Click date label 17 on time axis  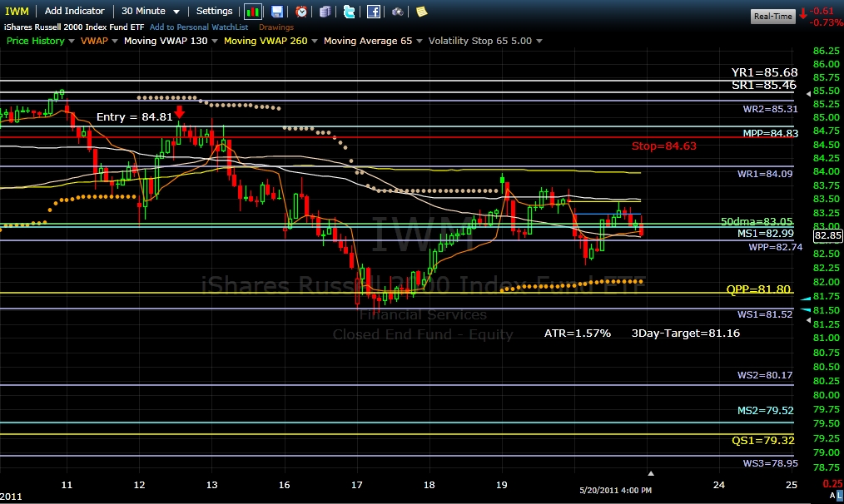click(357, 485)
